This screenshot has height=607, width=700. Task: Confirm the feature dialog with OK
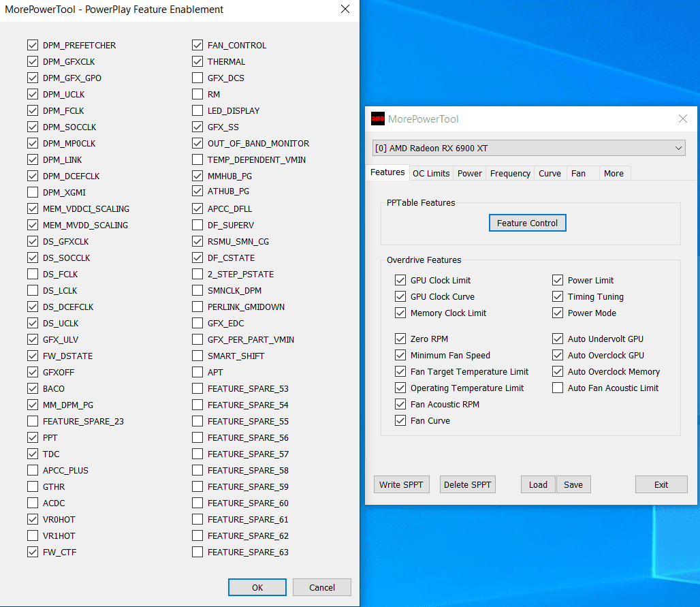[257, 587]
